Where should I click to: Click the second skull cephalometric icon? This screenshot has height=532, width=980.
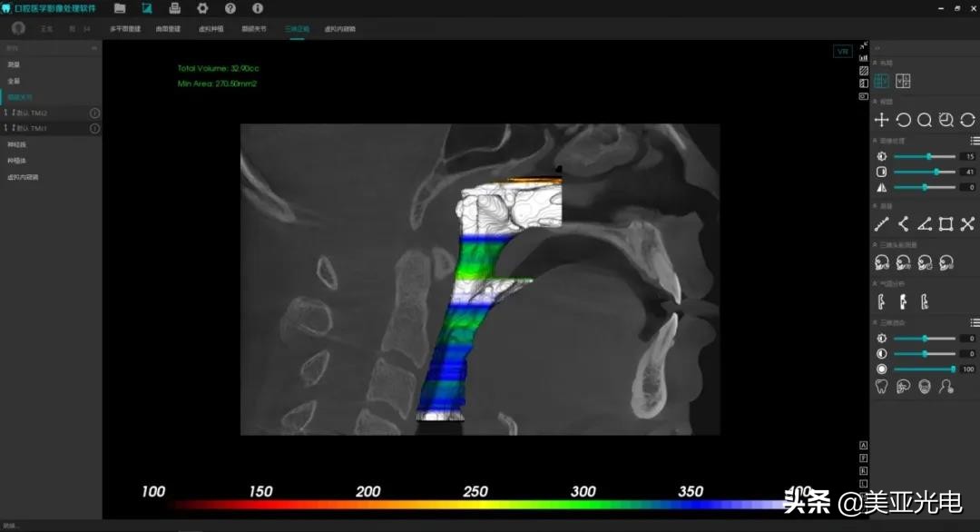click(x=903, y=262)
